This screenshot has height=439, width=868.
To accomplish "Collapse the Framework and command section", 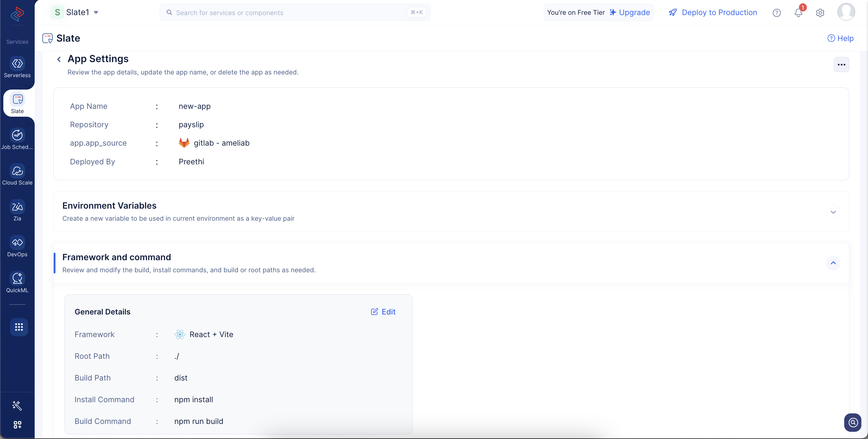I will point(833,263).
